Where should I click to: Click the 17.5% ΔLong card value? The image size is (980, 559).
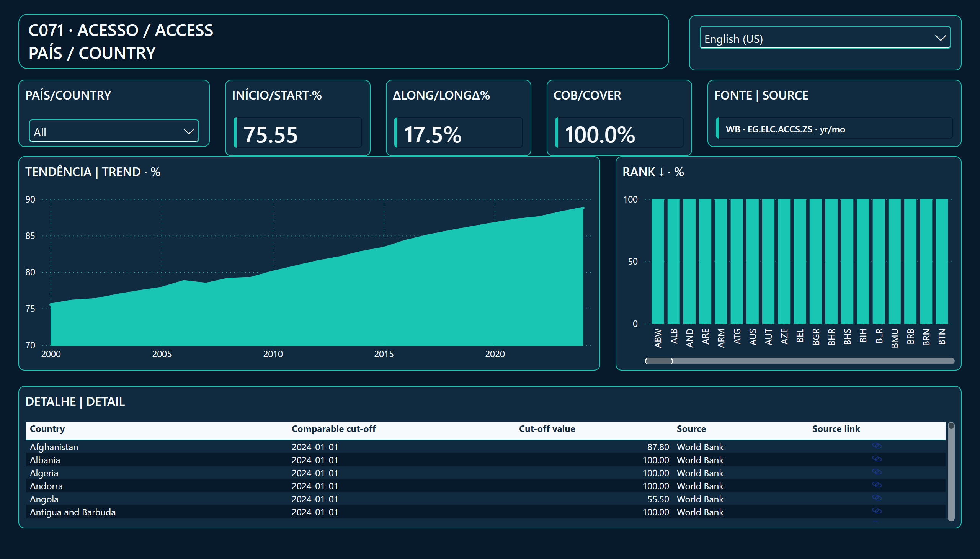pos(432,134)
